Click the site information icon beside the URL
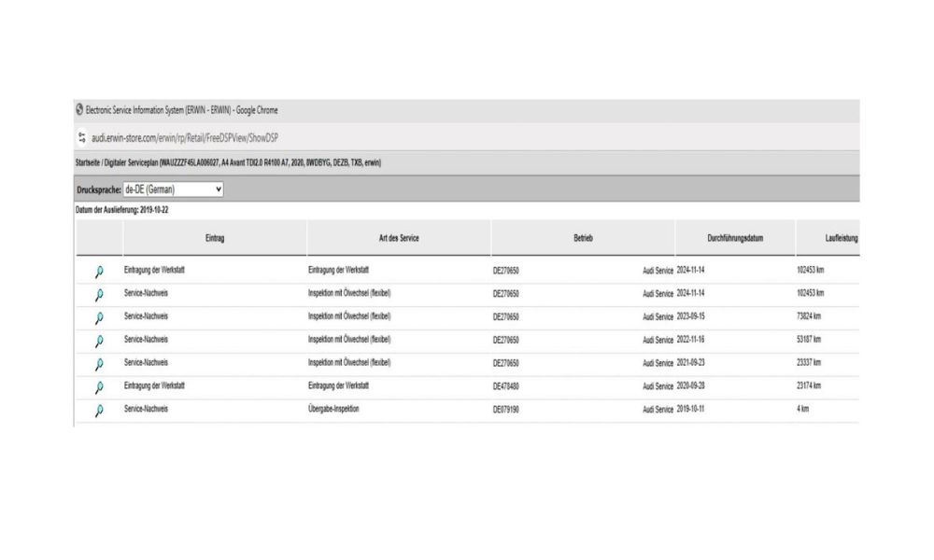Image resolution: width=934 pixels, height=560 pixels. 82,138
